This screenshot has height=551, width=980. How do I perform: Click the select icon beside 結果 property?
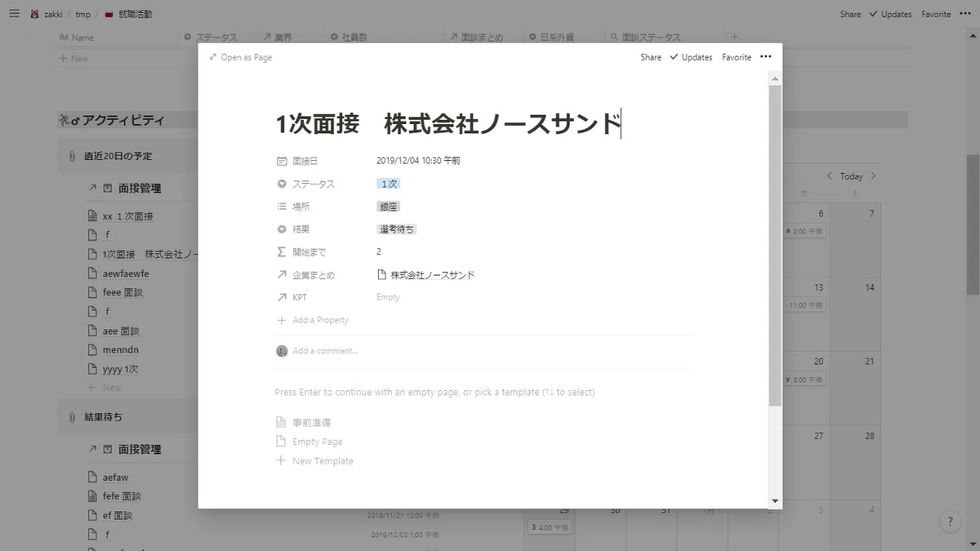pos(282,229)
